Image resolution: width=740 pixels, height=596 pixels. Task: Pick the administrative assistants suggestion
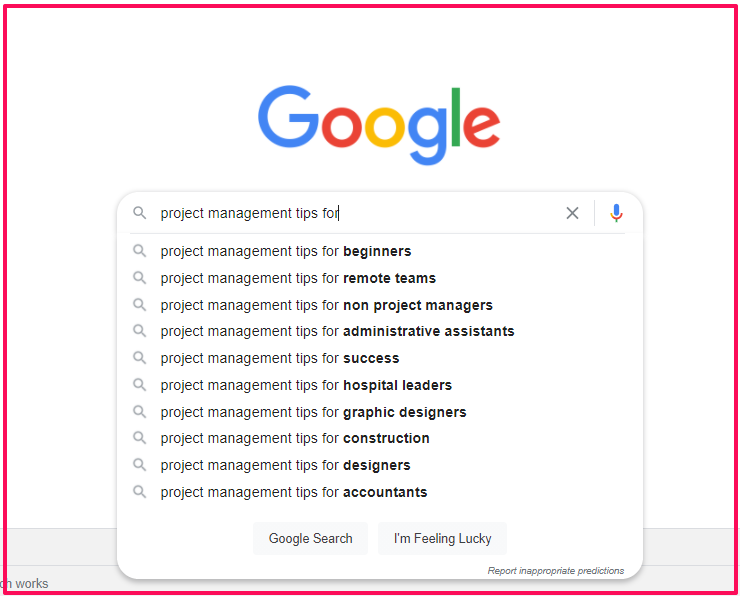pyautogui.click(x=337, y=331)
